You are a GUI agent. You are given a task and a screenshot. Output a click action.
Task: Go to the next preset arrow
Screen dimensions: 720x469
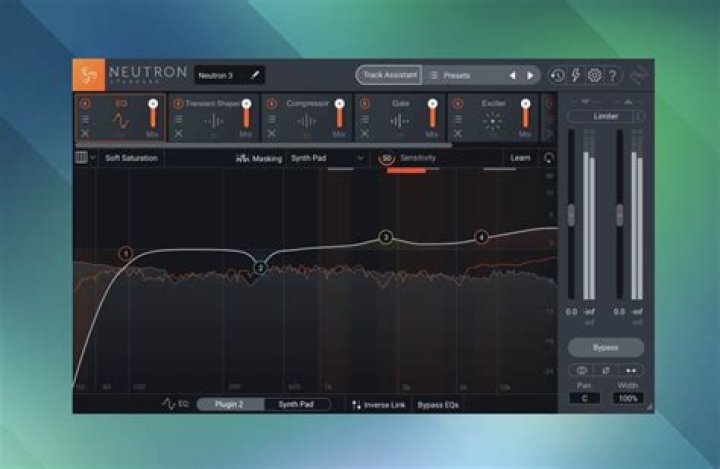530,75
